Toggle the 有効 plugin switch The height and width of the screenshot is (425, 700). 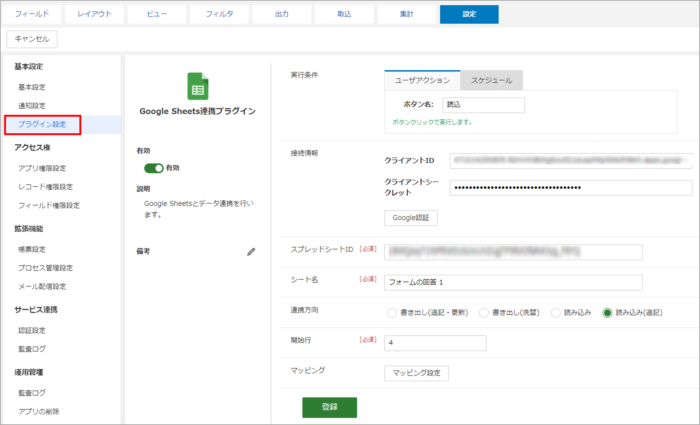[154, 168]
